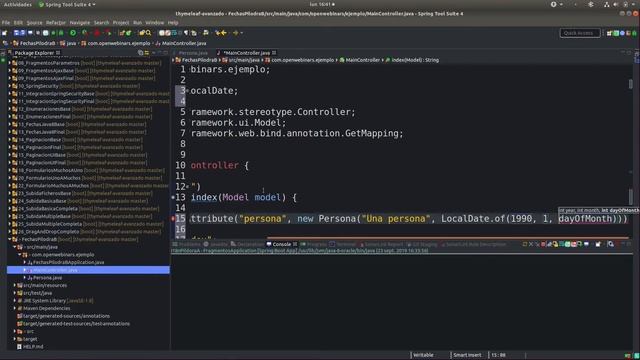Image resolution: width=640 pixels, height=360 pixels.
Task: Expand JRE System Library node
Action: 15,300
